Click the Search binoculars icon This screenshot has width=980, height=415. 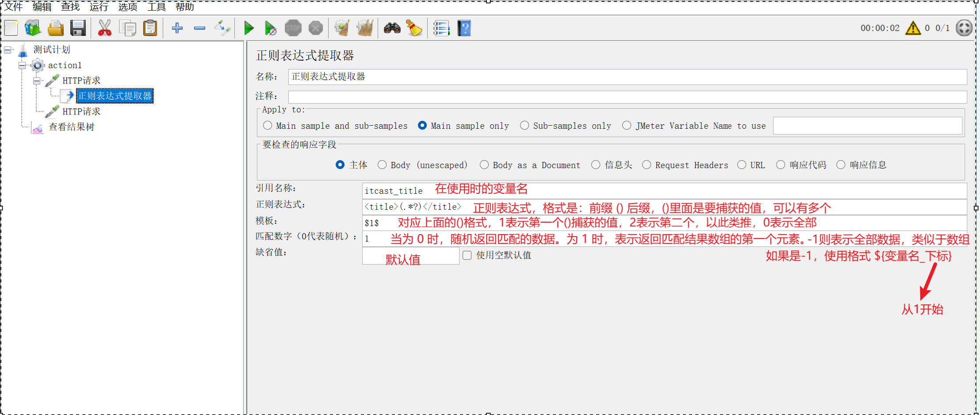[392, 28]
